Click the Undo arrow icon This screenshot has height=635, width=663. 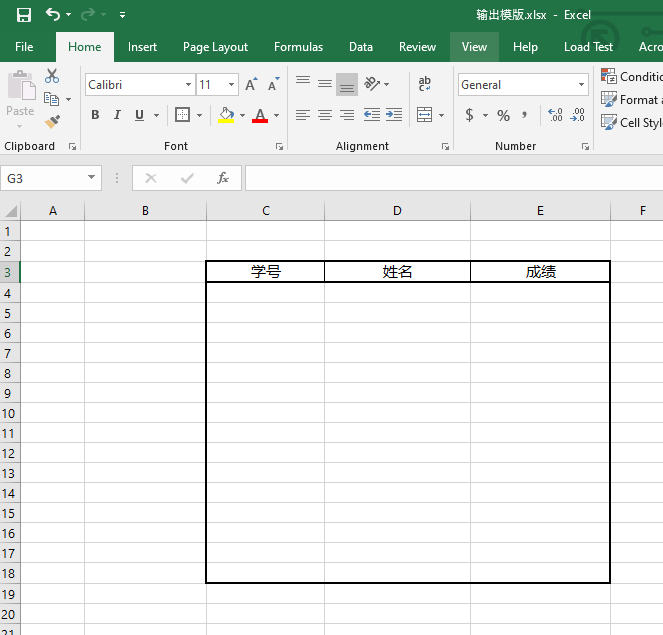coord(52,15)
